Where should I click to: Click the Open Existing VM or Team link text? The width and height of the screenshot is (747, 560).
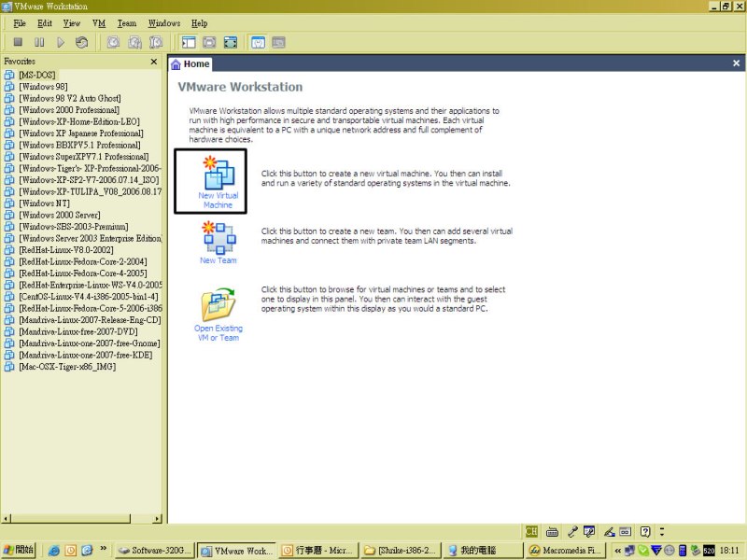[218, 333]
